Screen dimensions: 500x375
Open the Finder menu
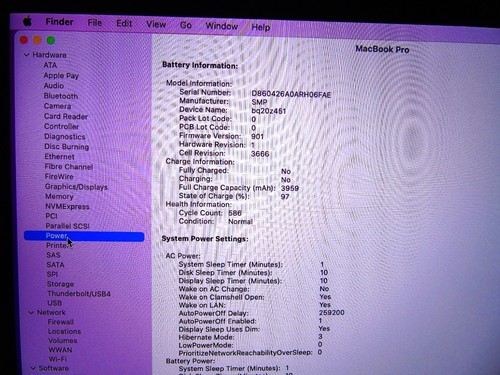click(x=59, y=22)
